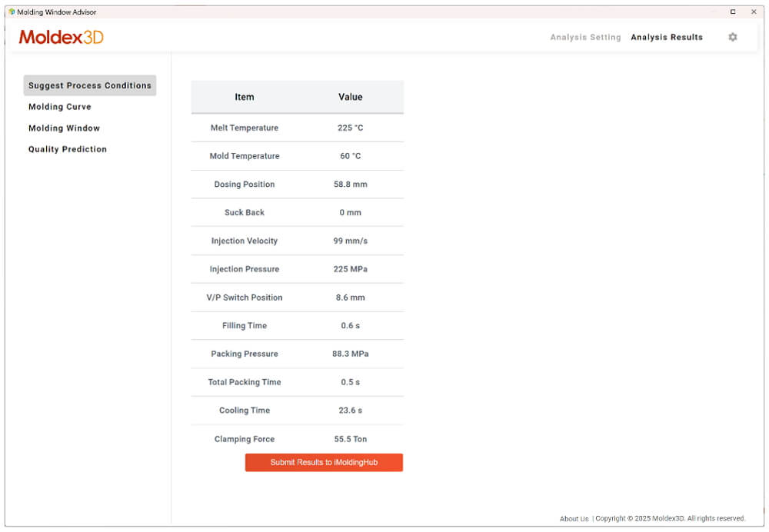This screenshot has height=532, width=769.
Task: Switch to the Analysis Results tab
Action: point(667,37)
